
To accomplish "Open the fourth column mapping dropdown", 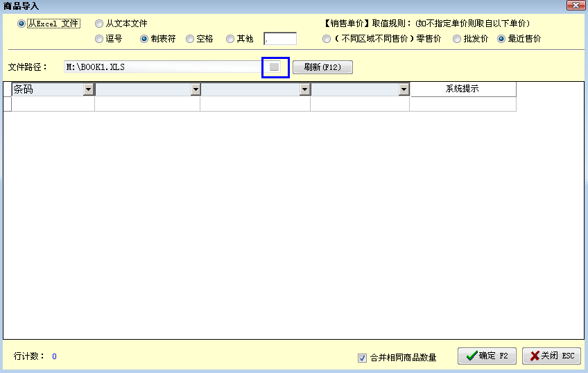I will [x=404, y=89].
